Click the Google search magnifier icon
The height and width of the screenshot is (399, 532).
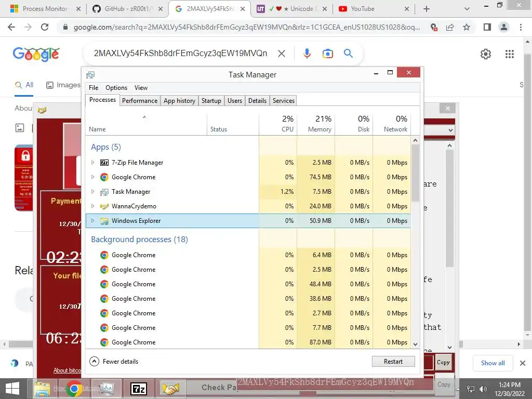pos(348,54)
